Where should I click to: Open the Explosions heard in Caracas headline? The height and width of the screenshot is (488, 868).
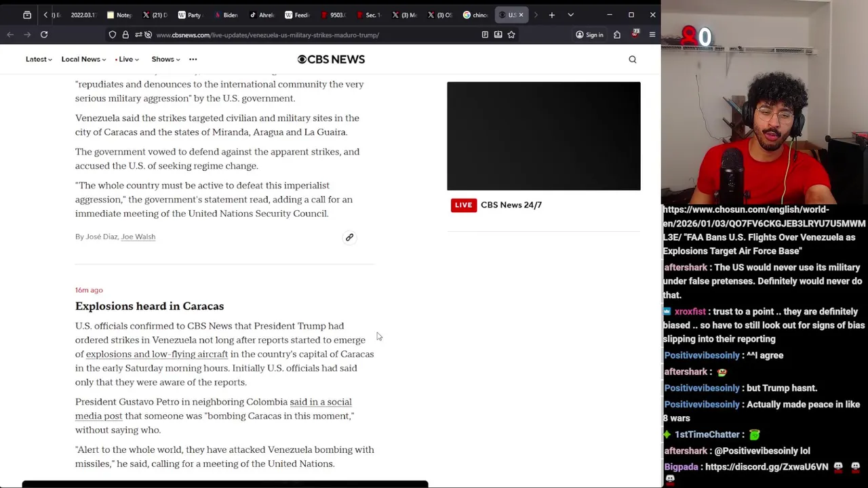click(149, 306)
